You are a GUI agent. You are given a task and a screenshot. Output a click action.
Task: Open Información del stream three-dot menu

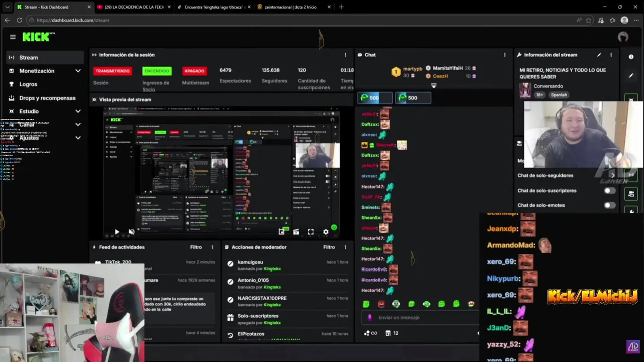pyautogui.click(x=611, y=55)
